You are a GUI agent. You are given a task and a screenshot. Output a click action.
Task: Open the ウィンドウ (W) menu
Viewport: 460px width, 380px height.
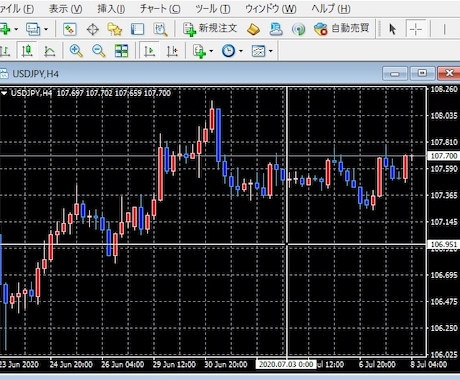271,9
